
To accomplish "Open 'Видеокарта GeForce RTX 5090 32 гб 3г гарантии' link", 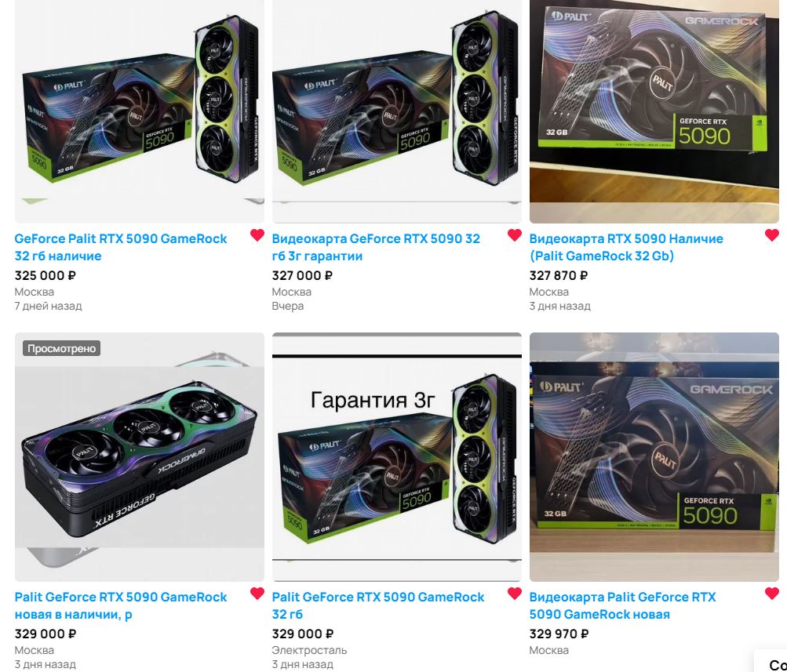I will click(x=376, y=247).
